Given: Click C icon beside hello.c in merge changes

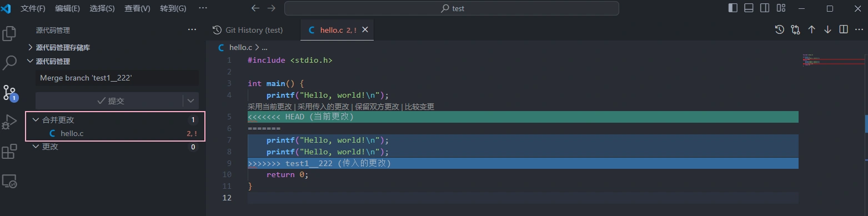Looking at the screenshot, I should tap(53, 133).
